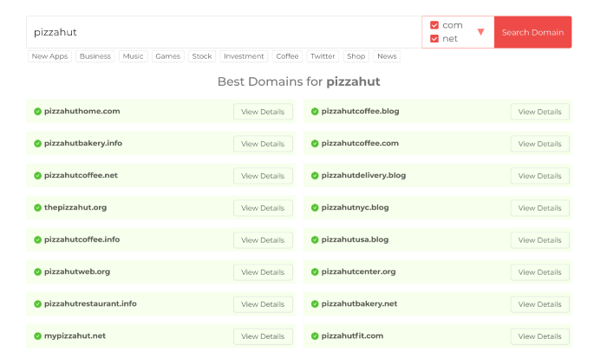Screen dimensions: 607x364
Task: Click the pizzahutusa.blog domain name
Action: 355,240
